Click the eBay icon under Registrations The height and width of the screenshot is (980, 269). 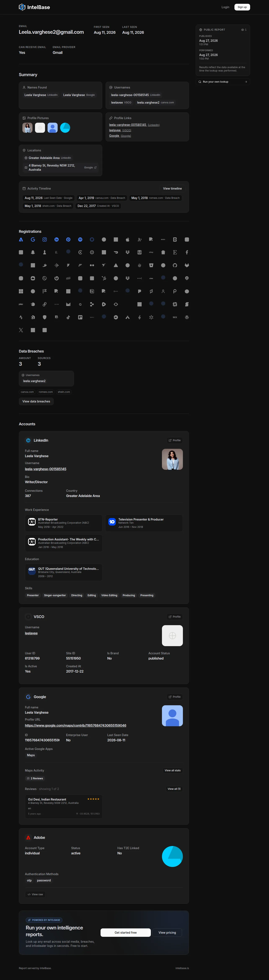coord(151,252)
